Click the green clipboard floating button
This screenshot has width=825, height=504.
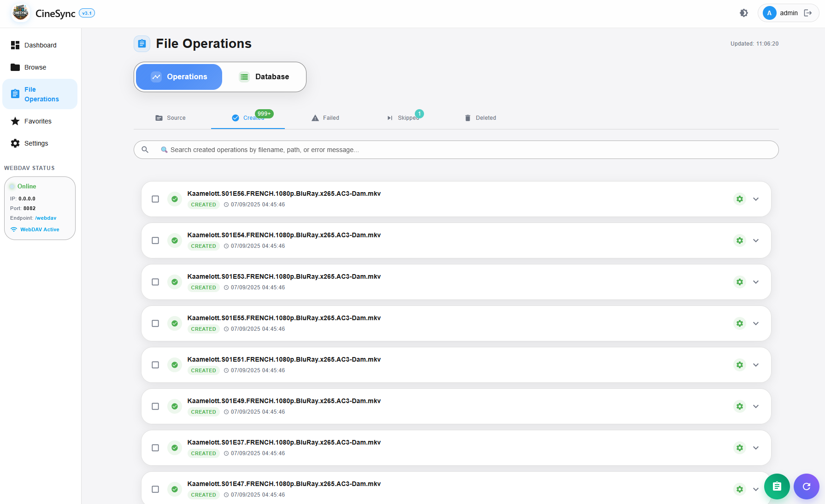pos(777,486)
